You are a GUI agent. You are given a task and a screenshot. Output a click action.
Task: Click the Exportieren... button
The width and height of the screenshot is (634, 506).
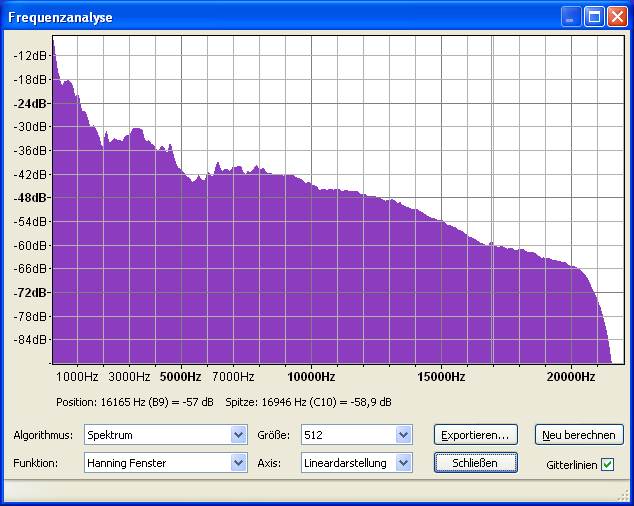[x=476, y=435]
